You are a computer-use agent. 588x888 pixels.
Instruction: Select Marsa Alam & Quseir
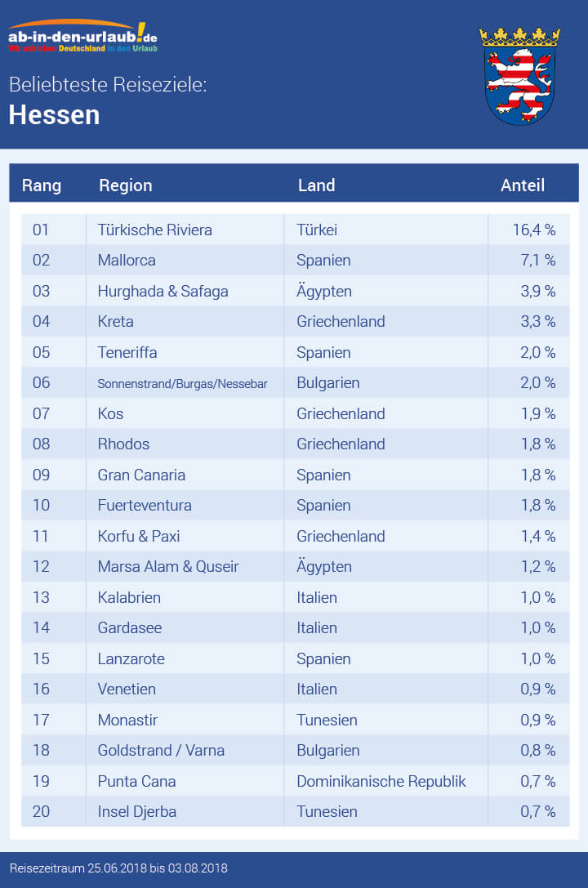(x=168, y=567)
